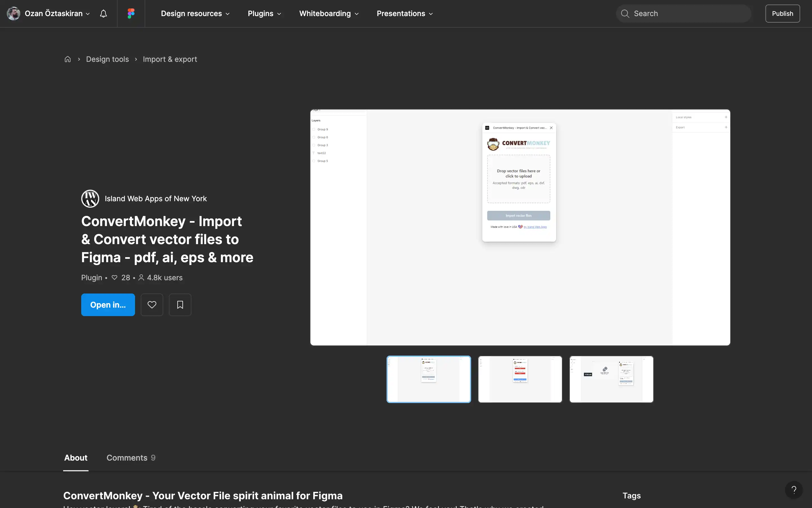Switch to the Comments tab

[131, 457]
